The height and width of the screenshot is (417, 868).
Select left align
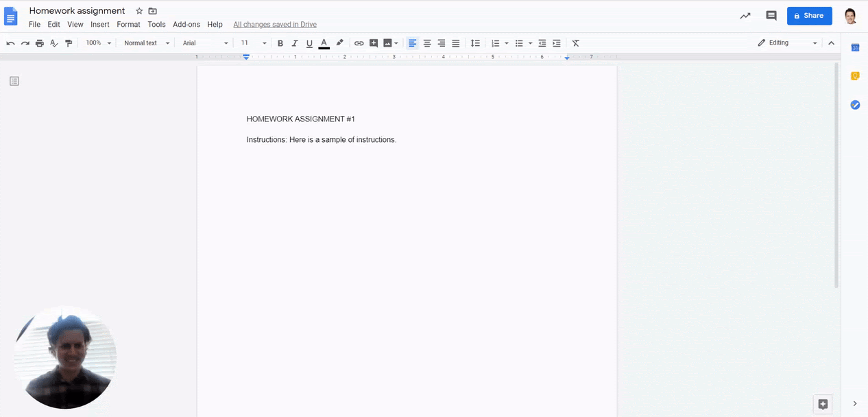coord(412,43)
